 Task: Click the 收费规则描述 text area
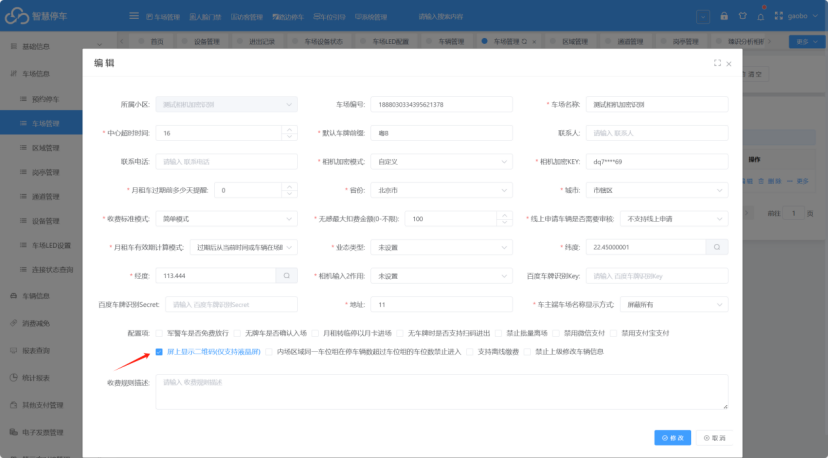(441, 392)
